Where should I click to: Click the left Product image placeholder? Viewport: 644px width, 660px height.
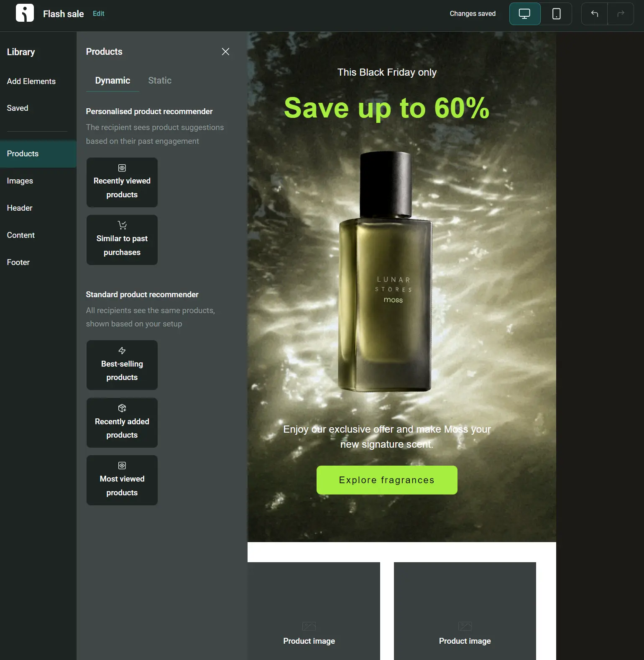[314, 611]
